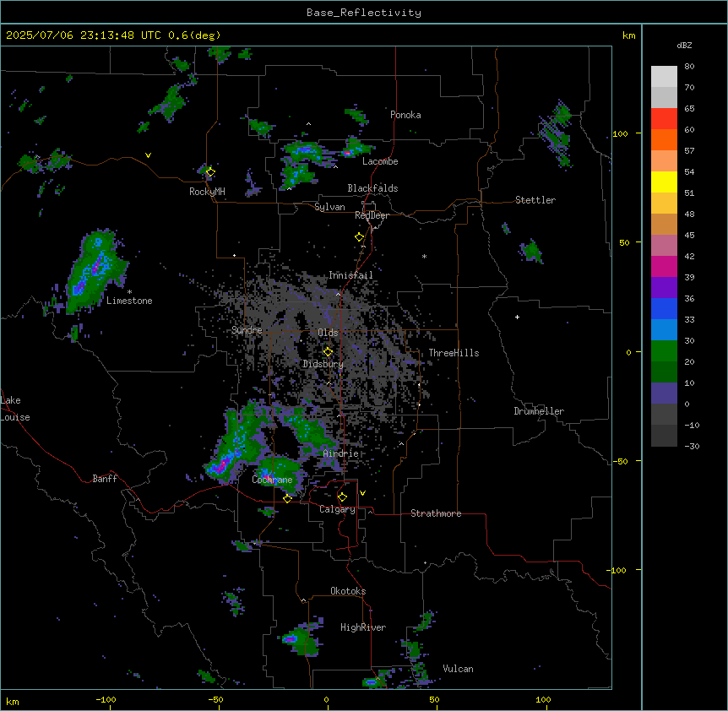Click the 80 value on dBZ legend

[x=689, y=67]
